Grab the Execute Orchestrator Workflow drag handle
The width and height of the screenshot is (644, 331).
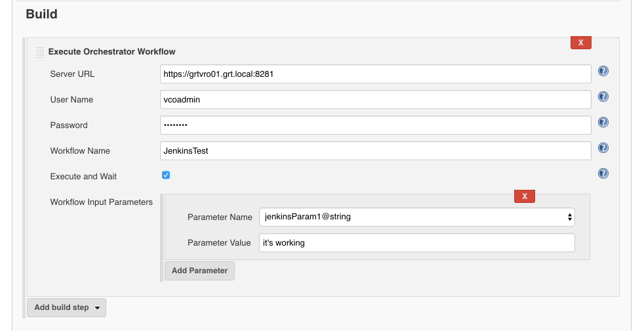39,53
